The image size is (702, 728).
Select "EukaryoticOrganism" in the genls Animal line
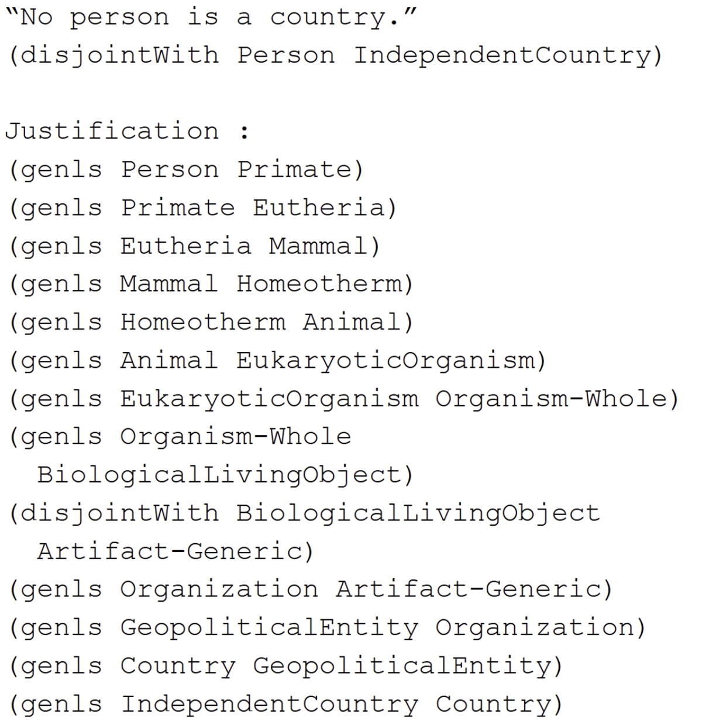[x=385, y=360]
